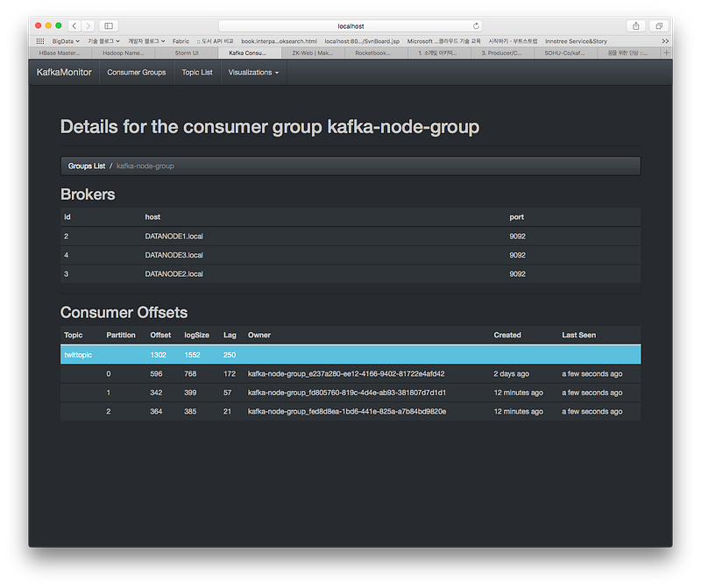Image resolution: width=701 pixels, height=588 pixels.
Task: Open the Share menu icon
Action: [x=636, y=26]
